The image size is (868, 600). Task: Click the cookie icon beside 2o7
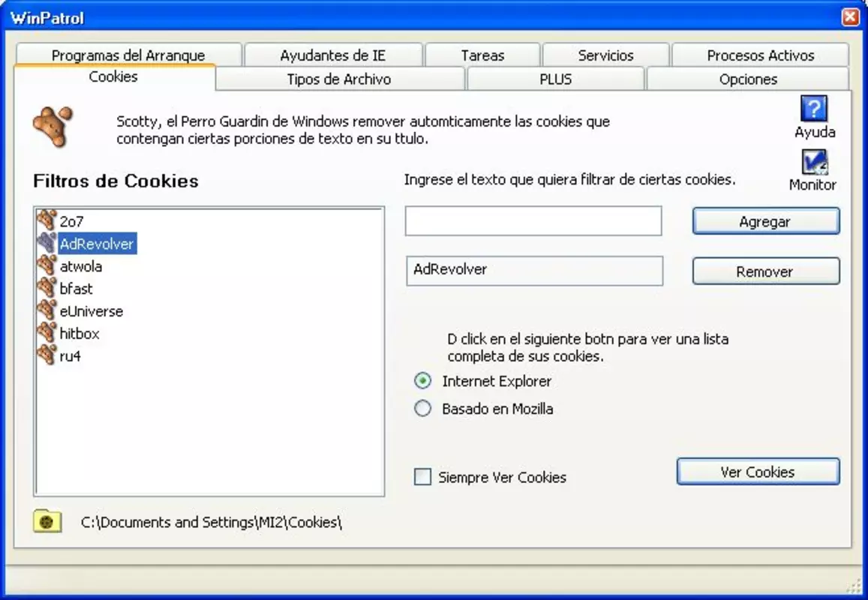(x=47, y=220)
